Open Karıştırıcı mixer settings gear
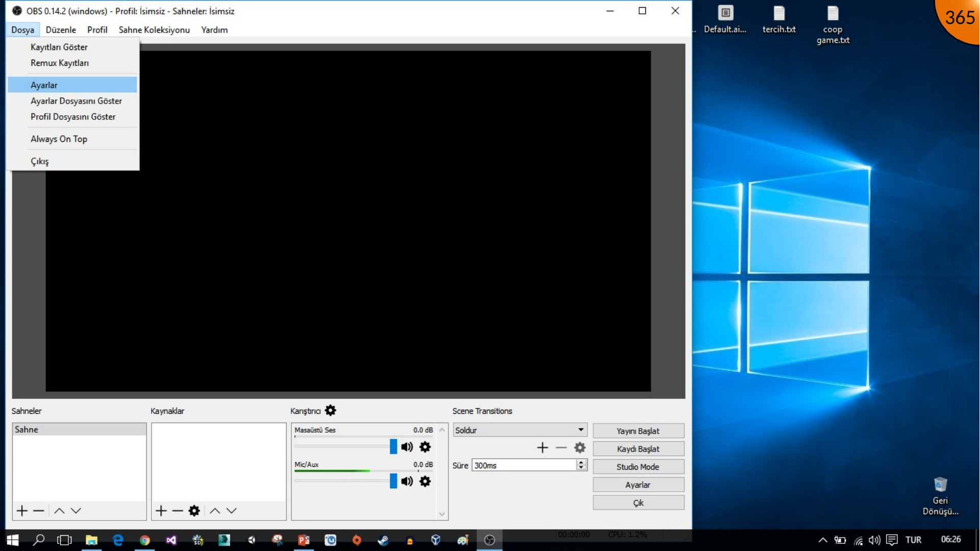 pos(331,410)
